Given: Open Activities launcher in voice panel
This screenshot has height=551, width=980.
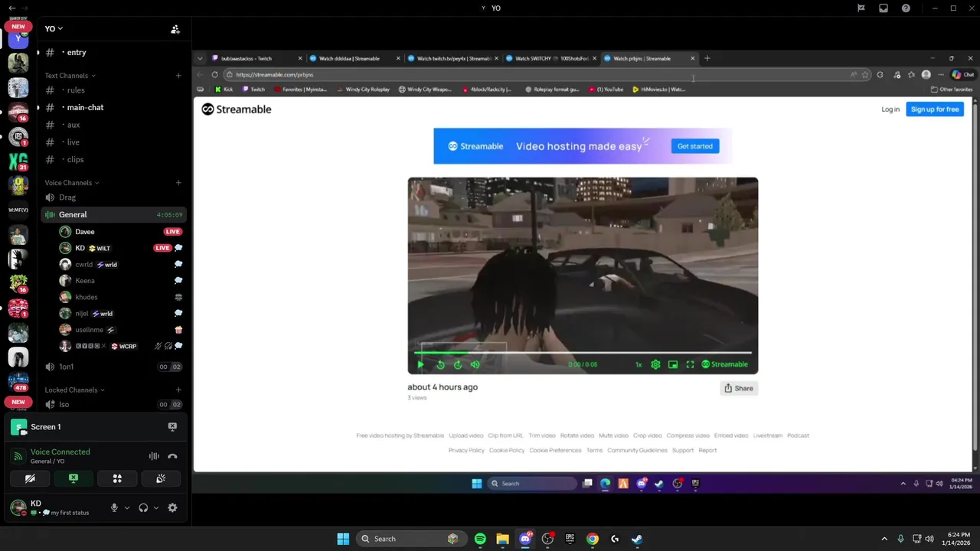Looking at the screenshot, I should pos(117,478).
